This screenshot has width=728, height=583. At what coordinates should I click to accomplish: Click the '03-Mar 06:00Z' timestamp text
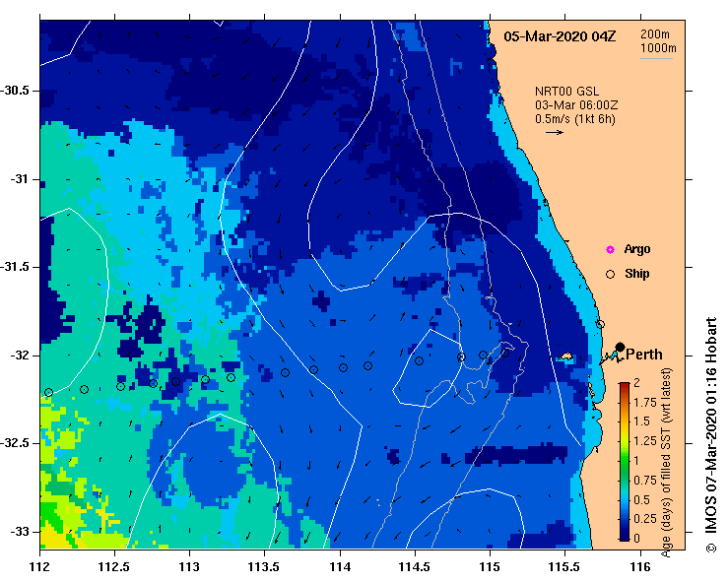click(576, 105)
